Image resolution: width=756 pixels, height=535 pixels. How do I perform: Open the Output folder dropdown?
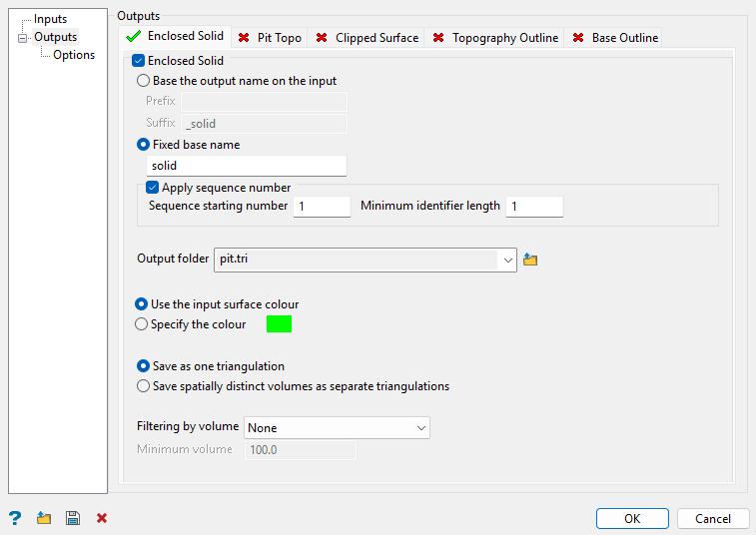pyautogui.click(x=508, y=260)
